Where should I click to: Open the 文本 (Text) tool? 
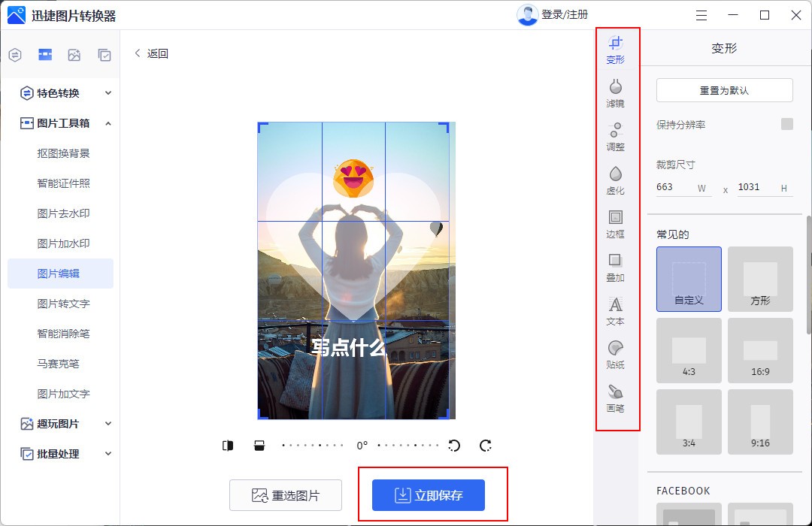615,312
